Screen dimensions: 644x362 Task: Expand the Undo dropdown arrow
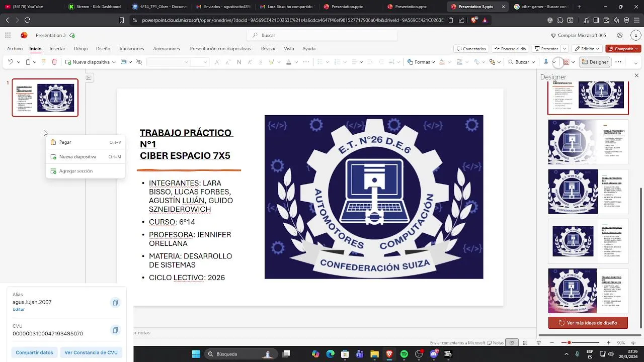19,62
